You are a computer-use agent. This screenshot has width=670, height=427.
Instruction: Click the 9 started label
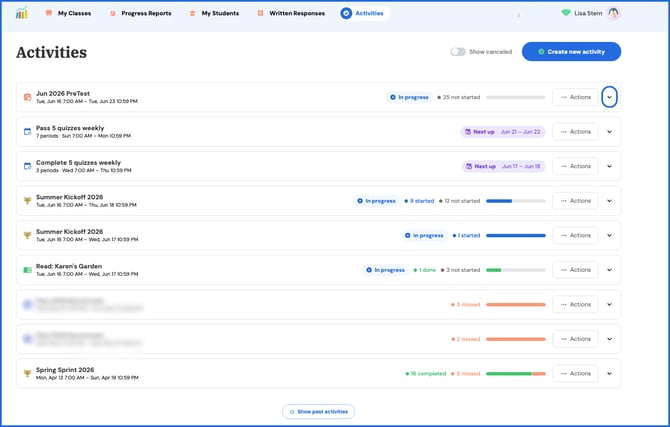(x=419, y=201)
